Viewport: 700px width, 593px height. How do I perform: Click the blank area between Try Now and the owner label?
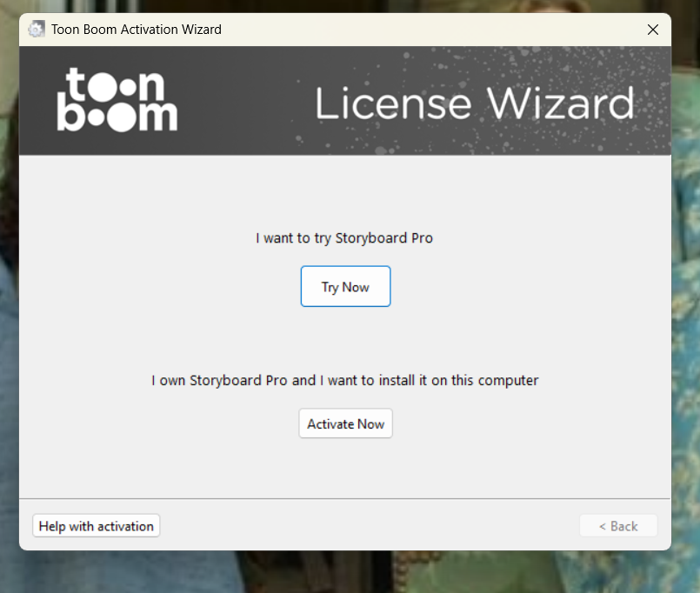click(344, 338)
